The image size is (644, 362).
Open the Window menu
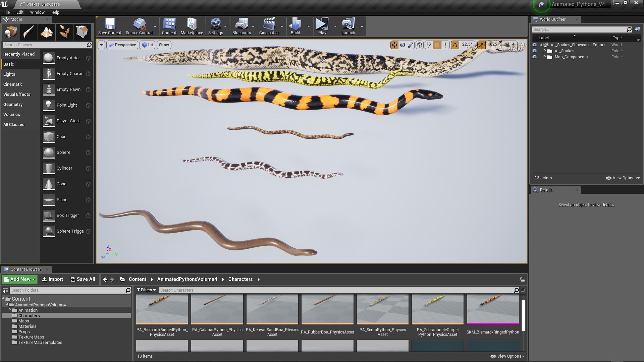click(x=37, y=12)
